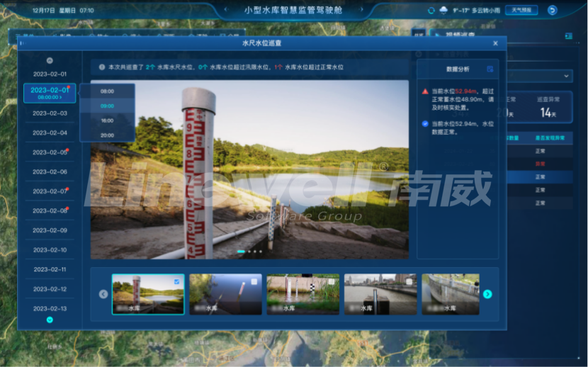
Task: Choose 16:00 in the time list
Action: click(107, 120)
